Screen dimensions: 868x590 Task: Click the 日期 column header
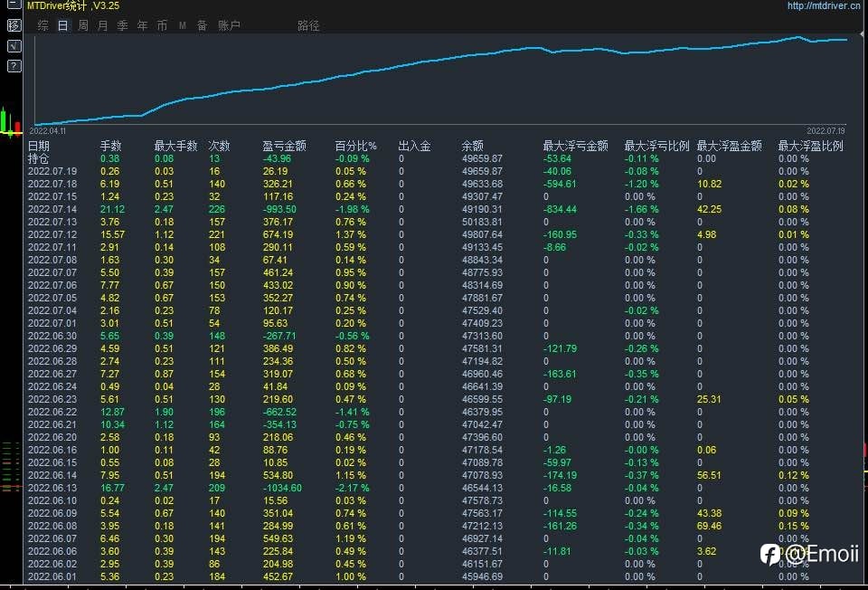click(39, 146)
